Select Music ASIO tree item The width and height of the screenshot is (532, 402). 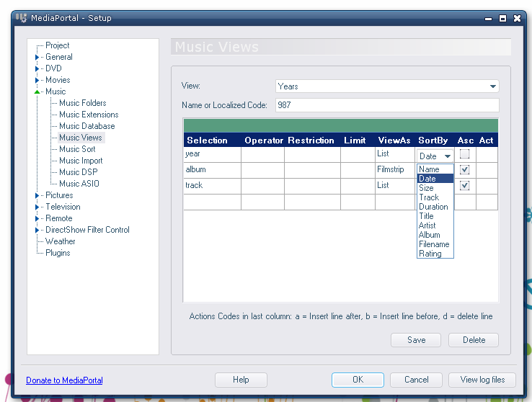click(79, 184)
